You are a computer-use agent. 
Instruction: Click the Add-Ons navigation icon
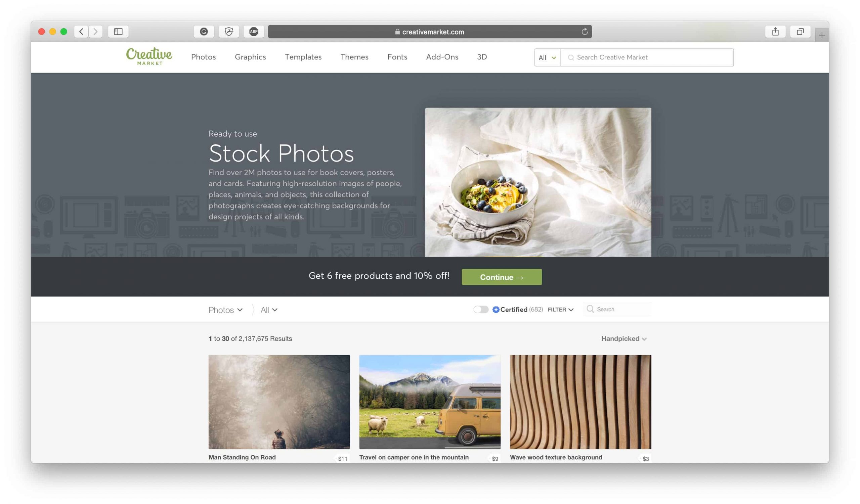[442, 56]
